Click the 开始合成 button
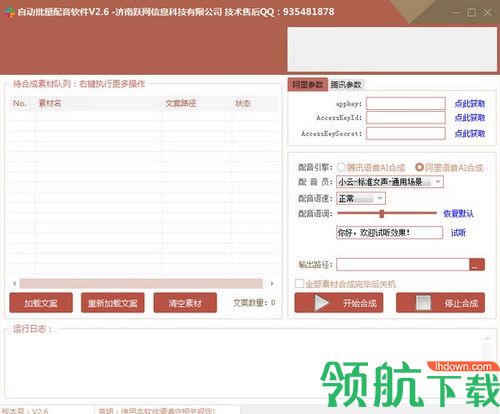Viewport: 500px width, 414px height. tap(339, 303)
